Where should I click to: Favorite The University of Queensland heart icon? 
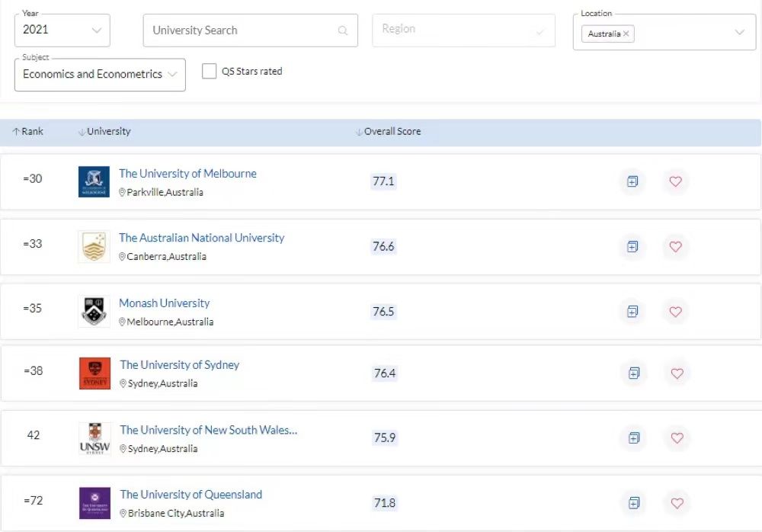pos(677,503)
